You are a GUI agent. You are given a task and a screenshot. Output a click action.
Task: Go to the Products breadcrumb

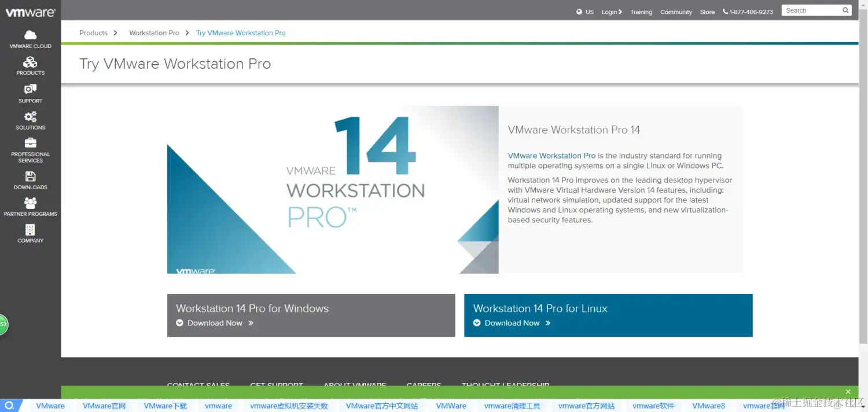(93, 33)
